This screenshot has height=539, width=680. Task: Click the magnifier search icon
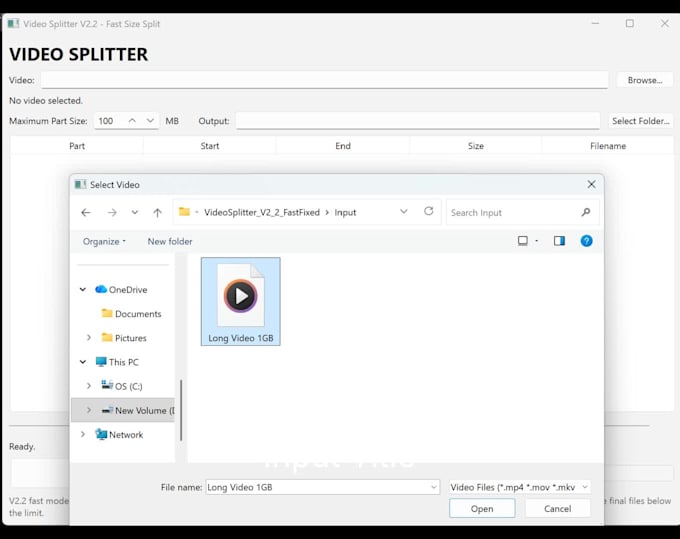tap(586, 212)
